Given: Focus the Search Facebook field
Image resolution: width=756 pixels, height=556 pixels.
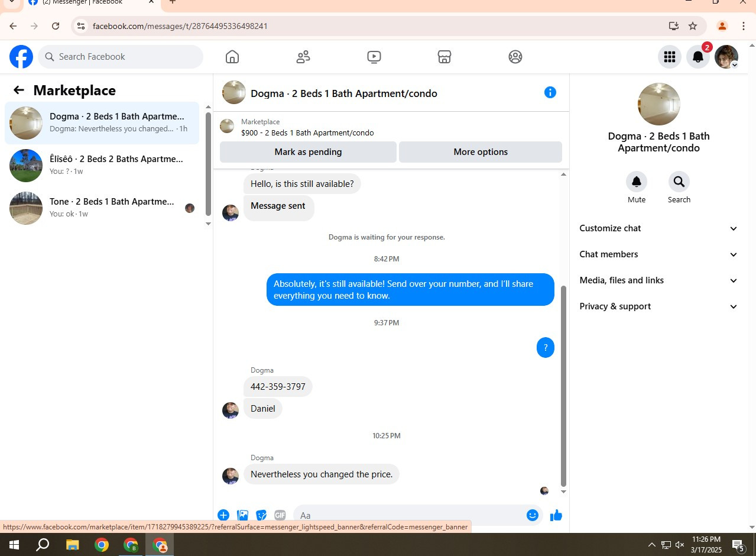Looking at the screenshot, I should tap(121, 57).
